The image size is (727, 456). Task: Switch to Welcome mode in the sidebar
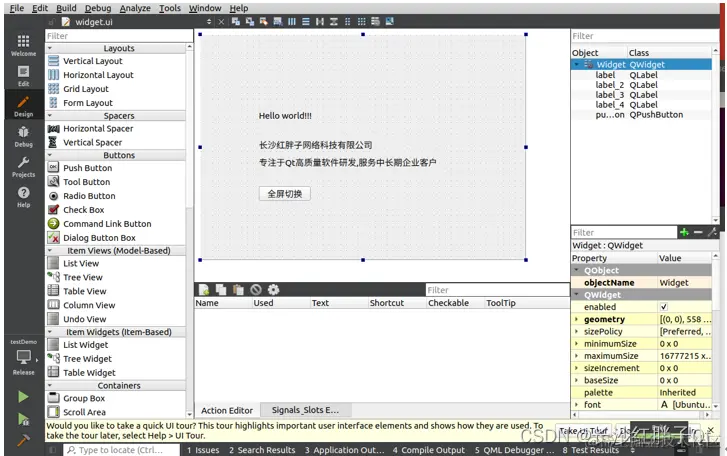(x=23, y=45)
